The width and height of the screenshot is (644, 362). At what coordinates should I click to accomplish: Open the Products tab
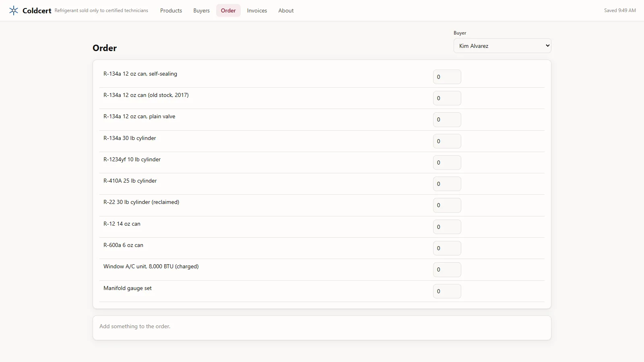(x=171, y=10)
